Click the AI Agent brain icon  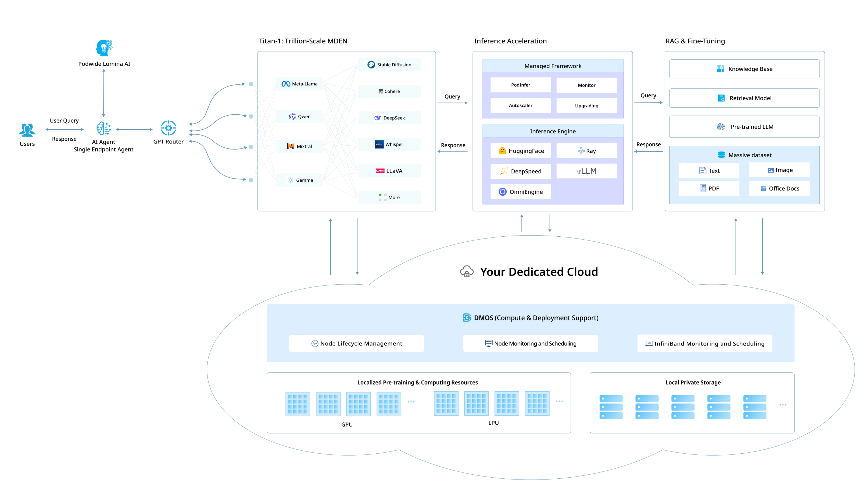pyautogui.click(x=103, y=129)
